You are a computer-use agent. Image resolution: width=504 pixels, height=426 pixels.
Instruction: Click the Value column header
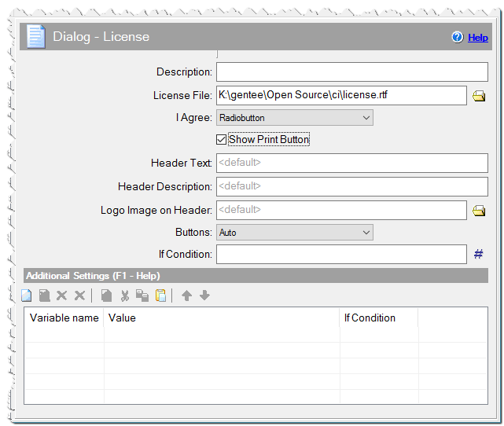click(x=222, y=318)
